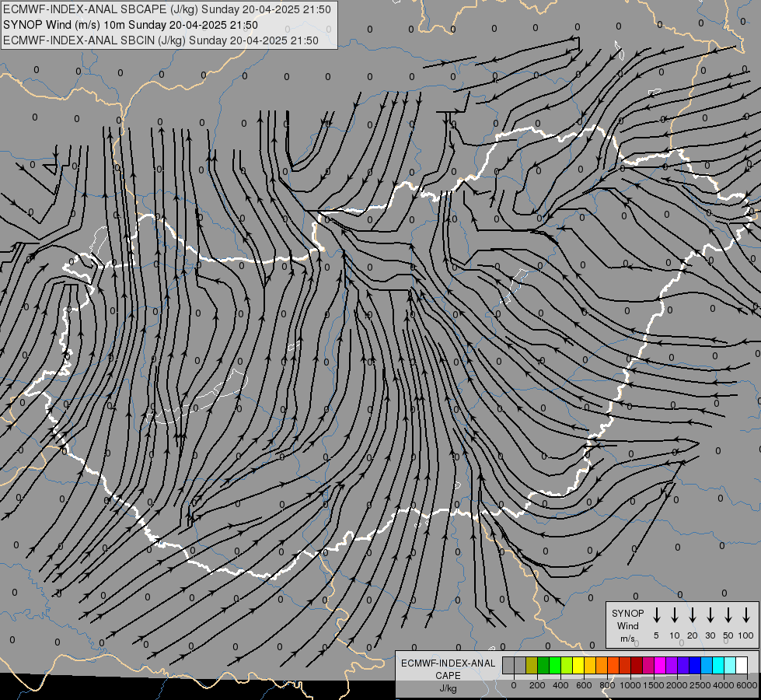Pick the purple swatch before 2000
This screenshot has height=700, width=761.
(x=671, y=665)
